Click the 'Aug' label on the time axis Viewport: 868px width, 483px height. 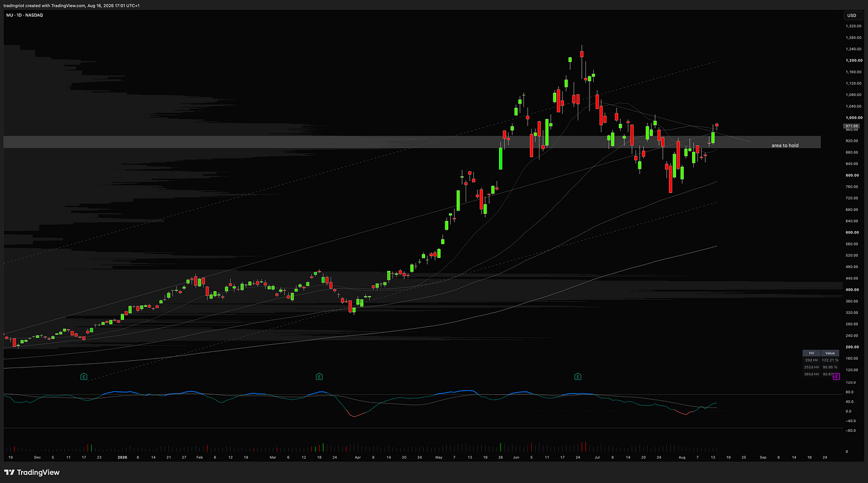pyautogui.click(x=681, y=457)
